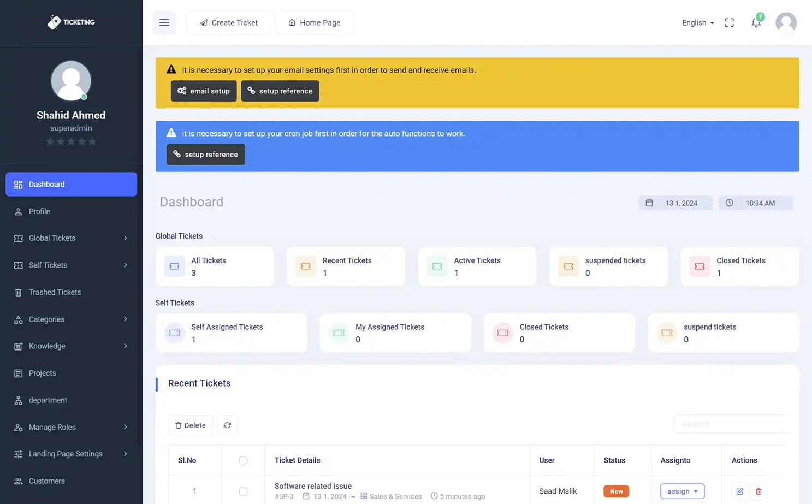Open the English language dropdown

coord(697,22)
